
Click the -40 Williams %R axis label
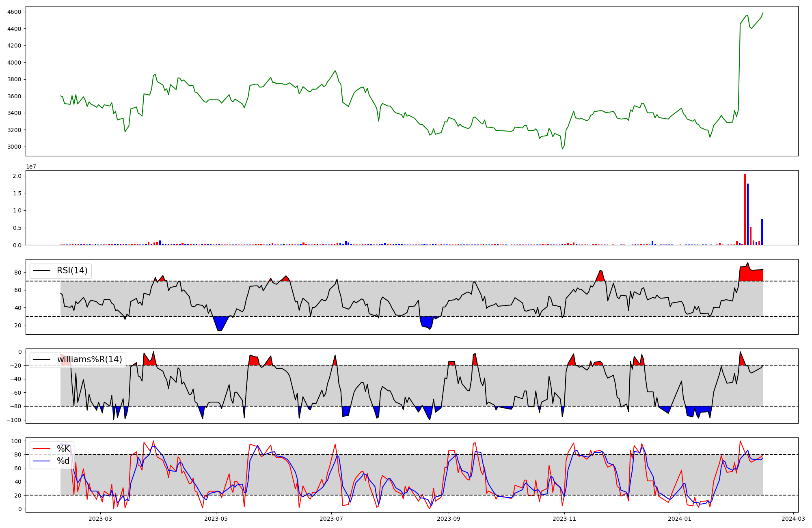[x=15, y=379]
